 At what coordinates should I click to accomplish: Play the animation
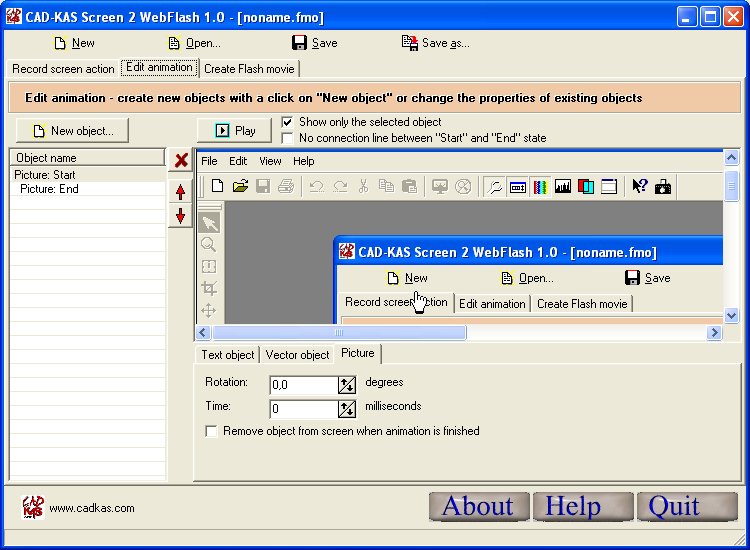click(234, 131)
